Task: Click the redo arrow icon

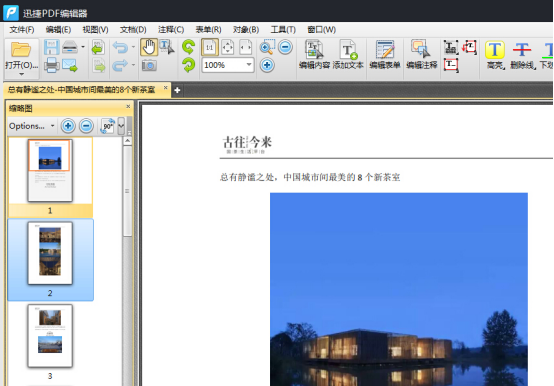Action: (x=120, y=65)
